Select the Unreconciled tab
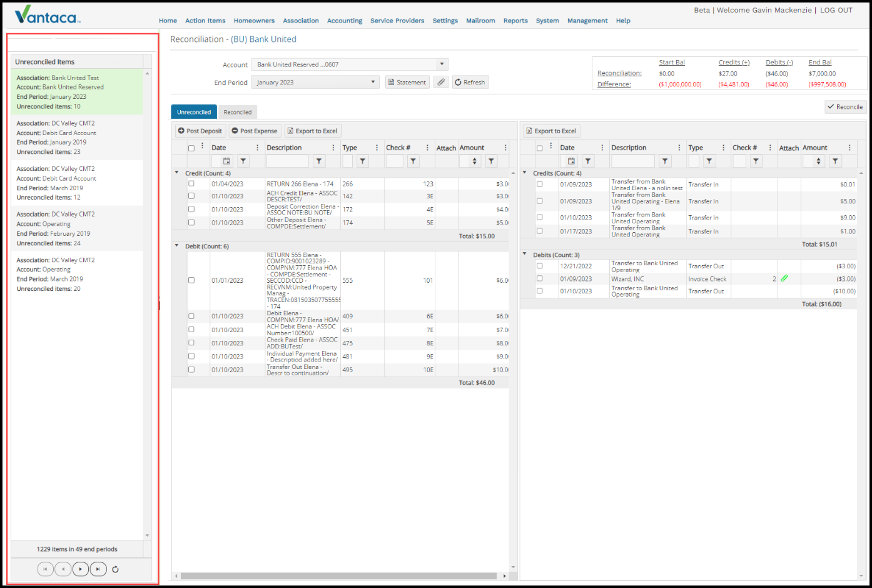The width and height of the screenshot is (872, 588). click(194, 112)
